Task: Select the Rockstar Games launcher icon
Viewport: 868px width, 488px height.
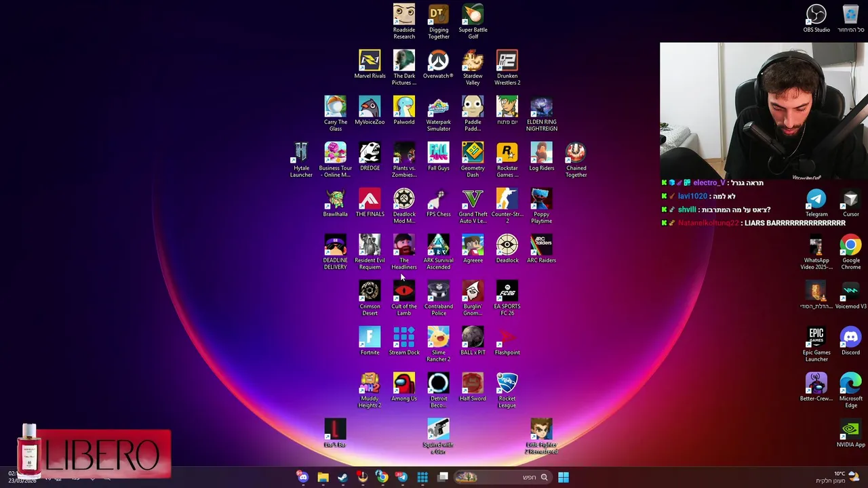Action: coord(507,160)
